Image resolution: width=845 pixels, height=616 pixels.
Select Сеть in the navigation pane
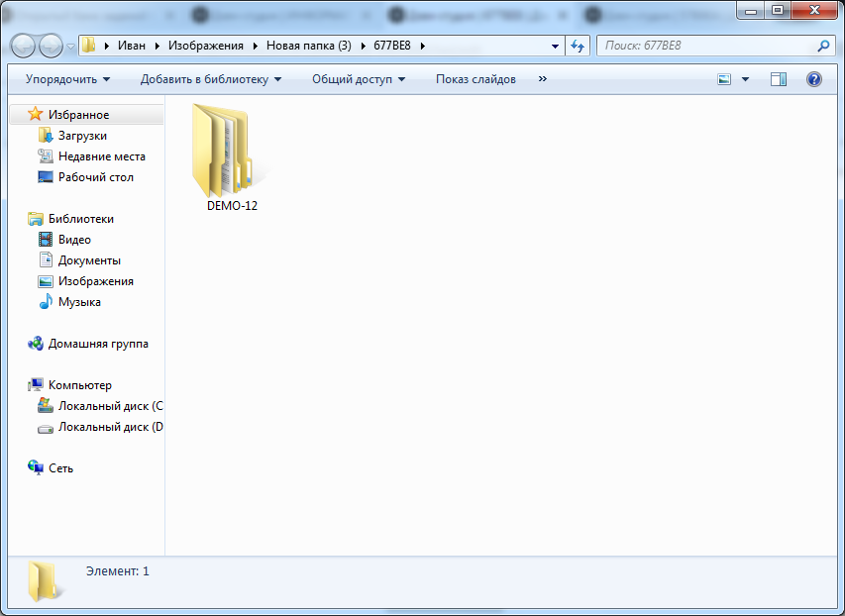[x=60, y=468]
